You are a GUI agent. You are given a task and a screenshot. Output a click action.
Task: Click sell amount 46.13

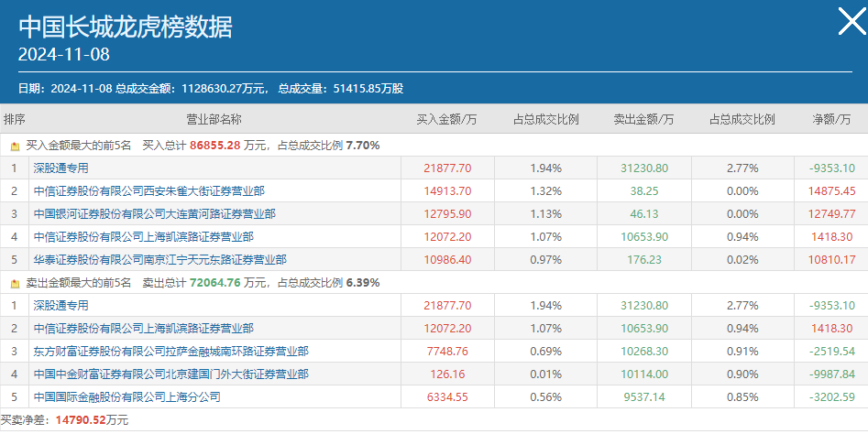[x=644, y=214]
